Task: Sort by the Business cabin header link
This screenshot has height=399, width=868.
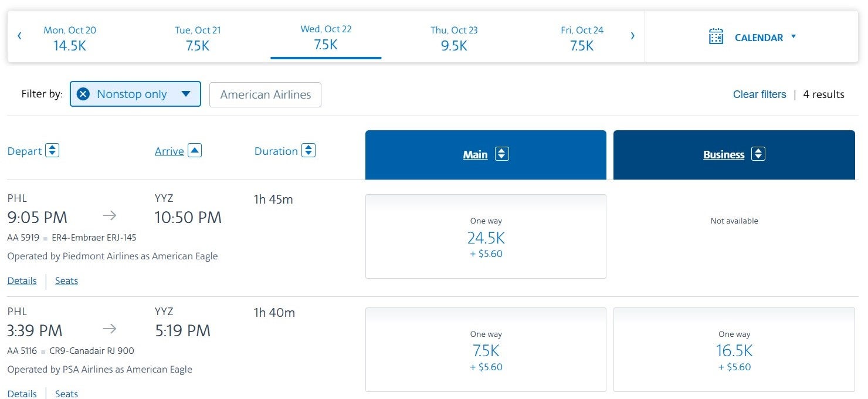Action: (x=724, y=155)
